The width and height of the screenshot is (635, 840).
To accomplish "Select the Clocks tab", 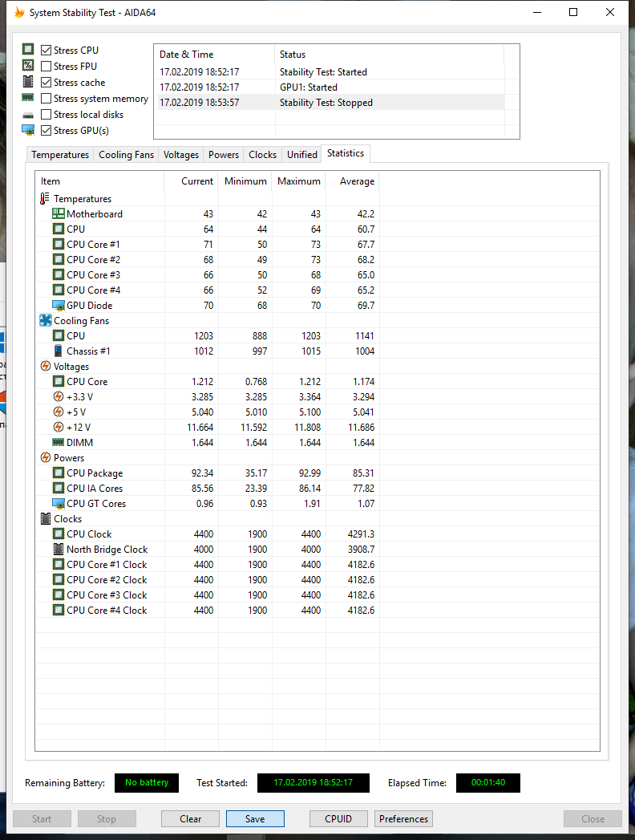I will tap(262, 155).
